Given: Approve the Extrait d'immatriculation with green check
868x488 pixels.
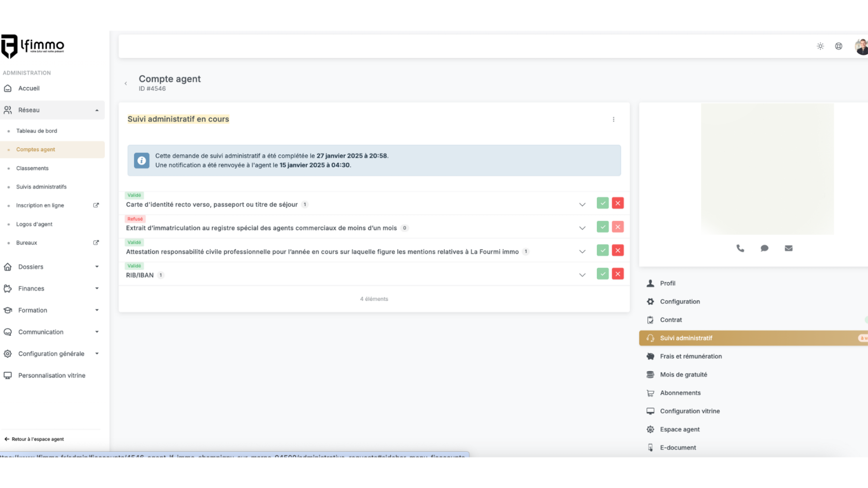Looking at the screenshot, I should pos(602,227).
